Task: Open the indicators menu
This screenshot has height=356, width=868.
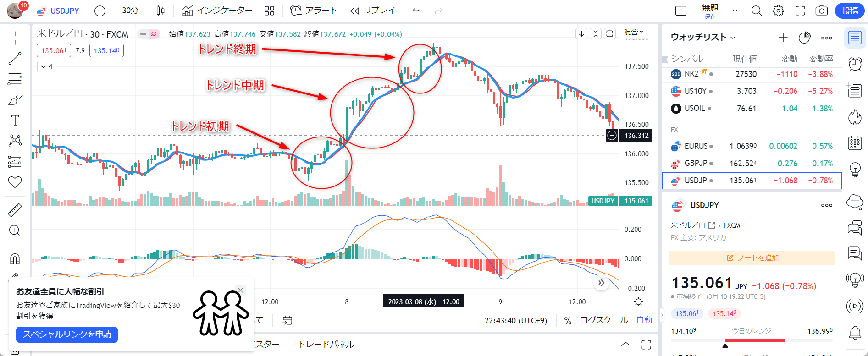Action: 217,11
